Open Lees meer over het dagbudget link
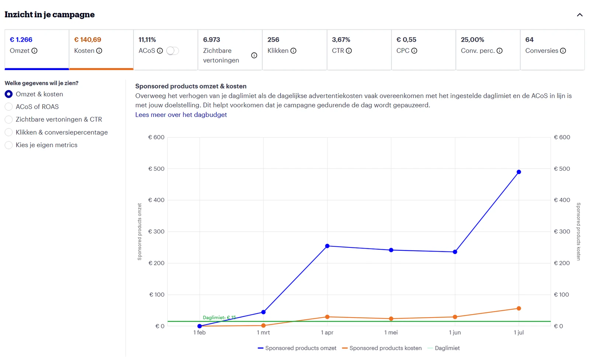The height and width of the screenshot is (364, 590). tap(181, 115)
